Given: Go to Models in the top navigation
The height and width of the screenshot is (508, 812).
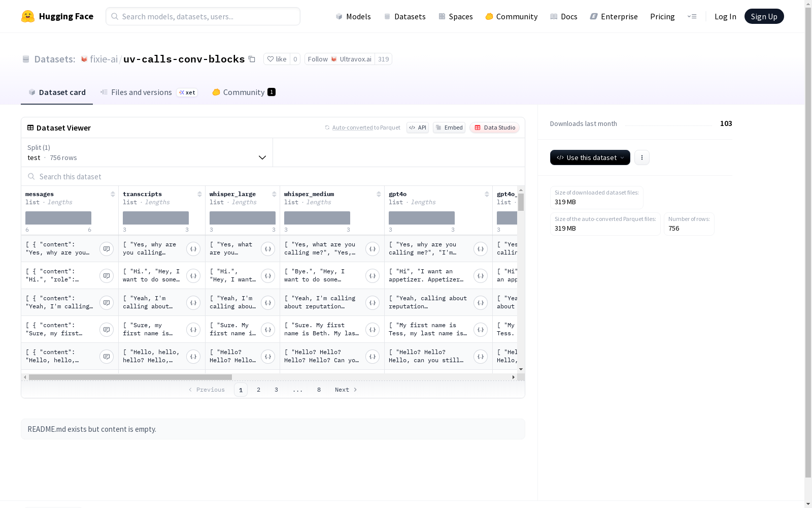Looking at the screenshot, I should point(353,16).
